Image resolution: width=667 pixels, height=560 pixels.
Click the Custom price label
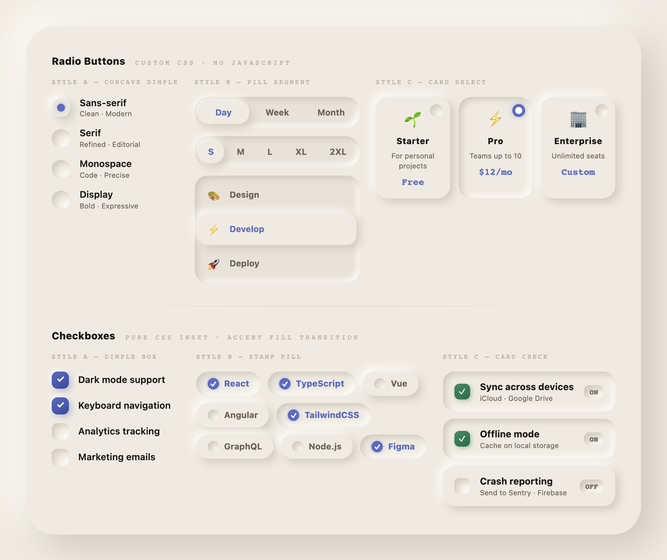[578, 172]
